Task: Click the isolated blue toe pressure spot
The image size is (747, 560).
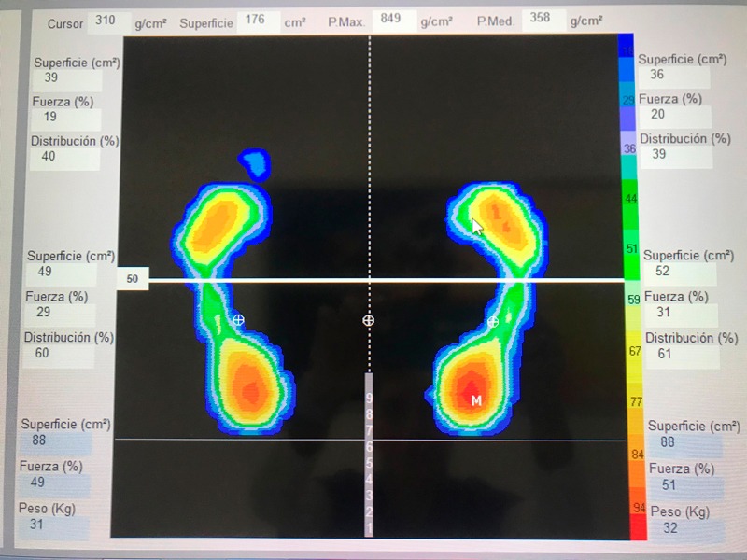Action: pos(254,163)
